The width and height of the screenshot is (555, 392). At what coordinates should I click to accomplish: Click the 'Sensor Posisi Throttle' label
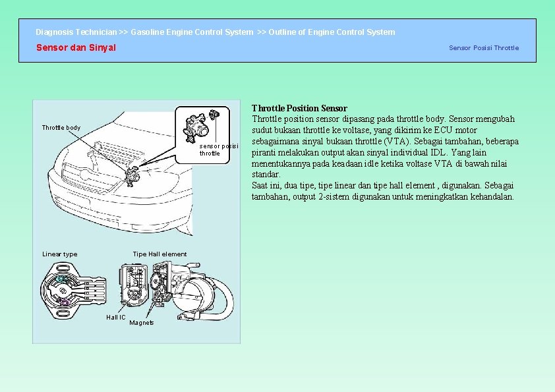pos(484,47)
